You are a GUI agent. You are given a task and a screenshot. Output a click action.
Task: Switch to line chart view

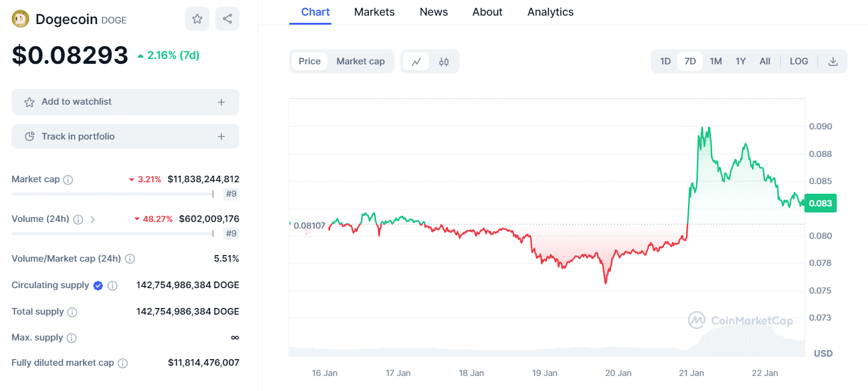[416, 61]
